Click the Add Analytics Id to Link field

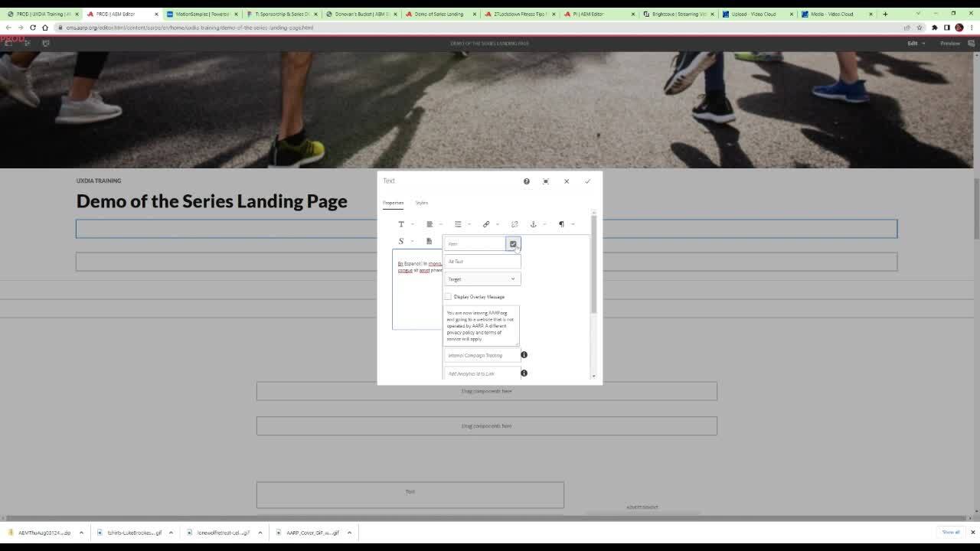482,373
